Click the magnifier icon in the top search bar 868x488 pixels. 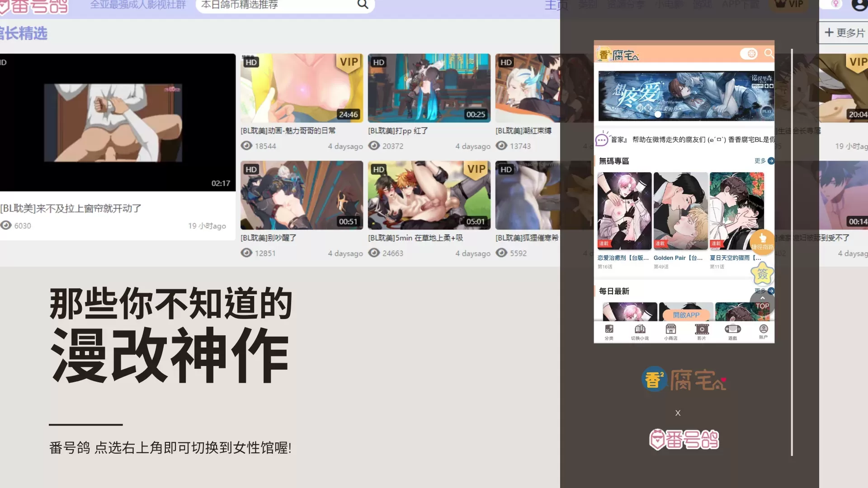[363, 5]
